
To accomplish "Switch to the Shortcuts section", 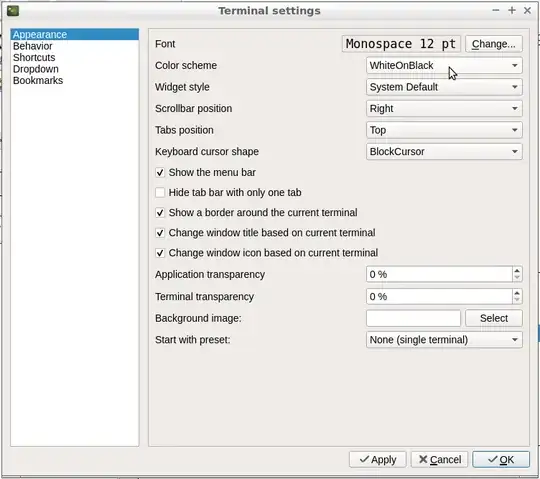I will click(x=75, y=57).
